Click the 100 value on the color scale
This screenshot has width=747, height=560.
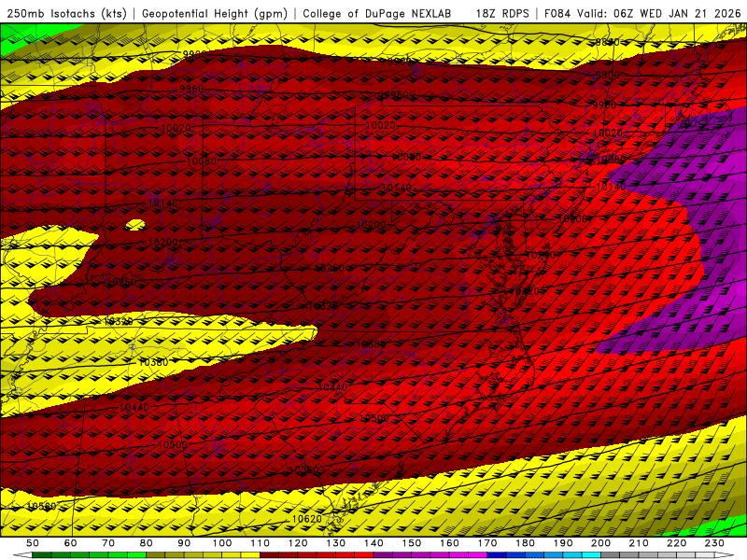pos(222,543)
